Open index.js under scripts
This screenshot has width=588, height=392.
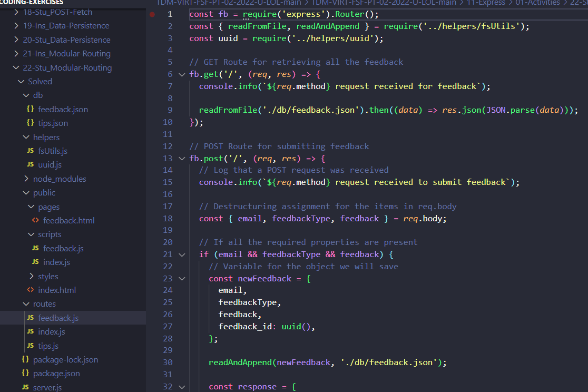[56, 262]
